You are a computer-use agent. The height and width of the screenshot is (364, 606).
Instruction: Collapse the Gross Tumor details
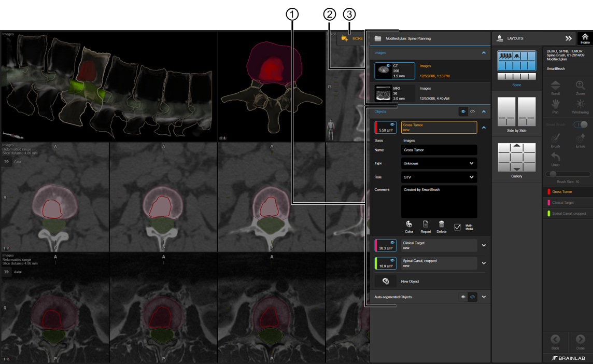point(484,127)
